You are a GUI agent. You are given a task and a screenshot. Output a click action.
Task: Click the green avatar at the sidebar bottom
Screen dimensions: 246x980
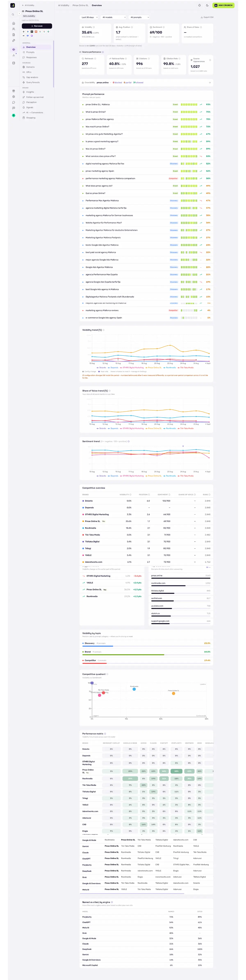pyautogui.click(x=13, y=115)
